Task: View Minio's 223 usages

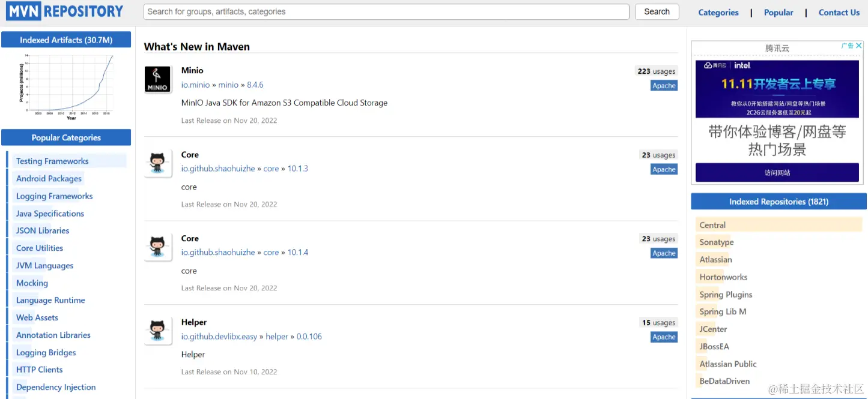Action: 657,71
